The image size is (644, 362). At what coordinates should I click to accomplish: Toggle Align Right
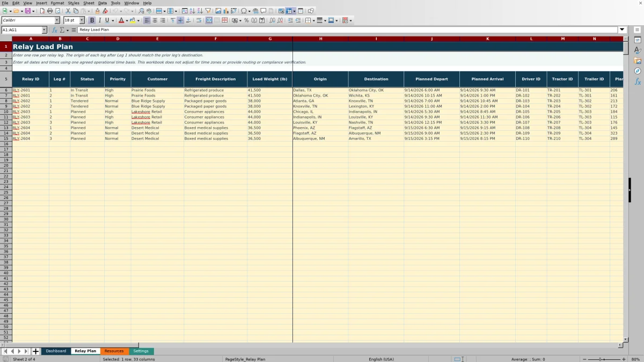163,20
